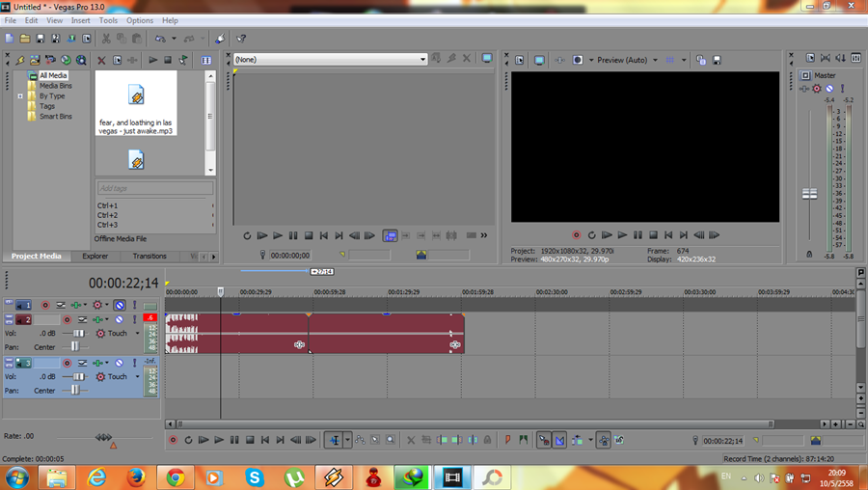
Task: Toggle Loop Playback on the timeline transport
Action: click(188, 440)
